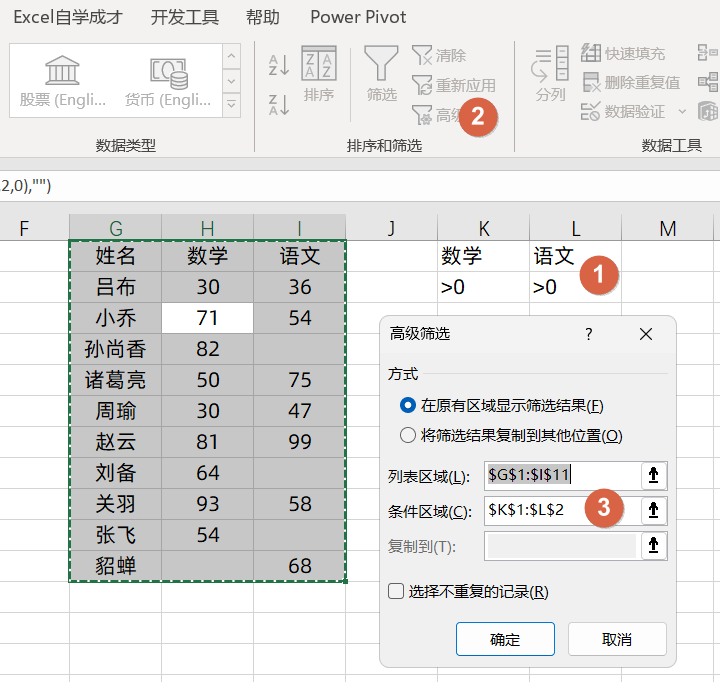Click cell containing 关羽

pyautogui.click(x=115, y=504)
